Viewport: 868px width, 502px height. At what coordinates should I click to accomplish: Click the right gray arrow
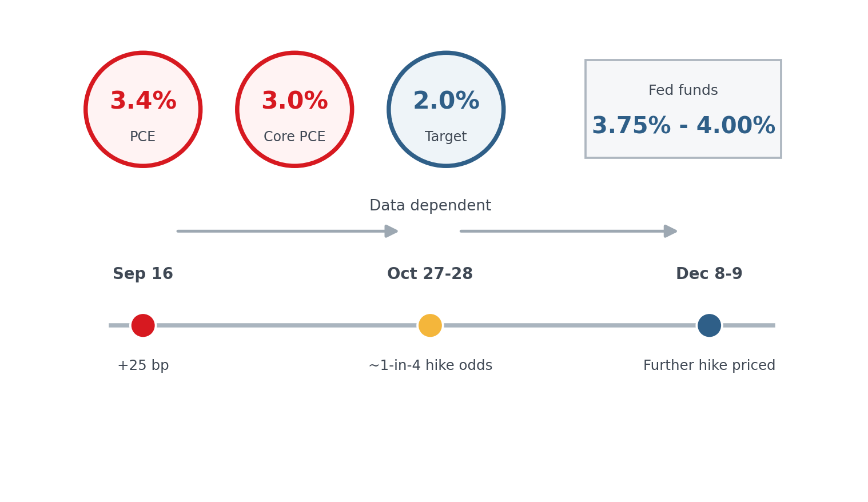(569, 231)
